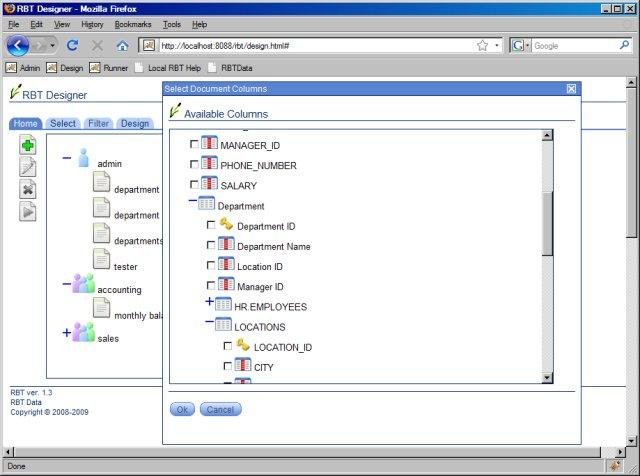
Task: Click the LOCATION_ID key icon
Action: (x=243, y=345)
